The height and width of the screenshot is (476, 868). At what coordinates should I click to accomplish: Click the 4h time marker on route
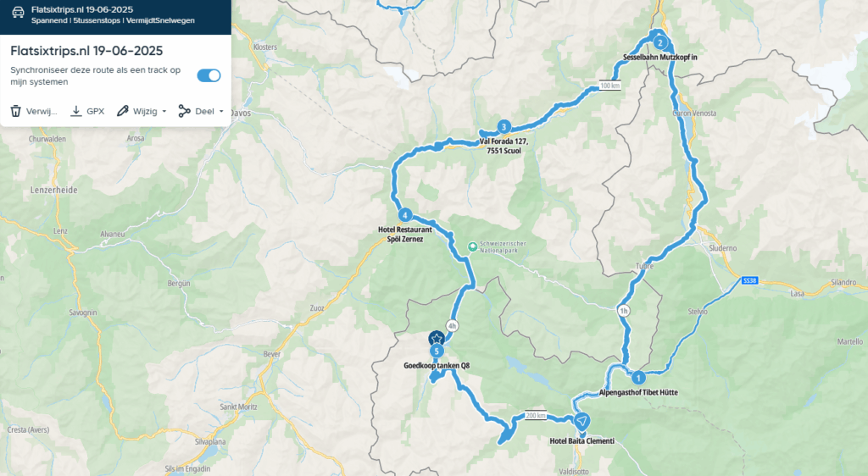pyautogui.click(x=453, y=325)
